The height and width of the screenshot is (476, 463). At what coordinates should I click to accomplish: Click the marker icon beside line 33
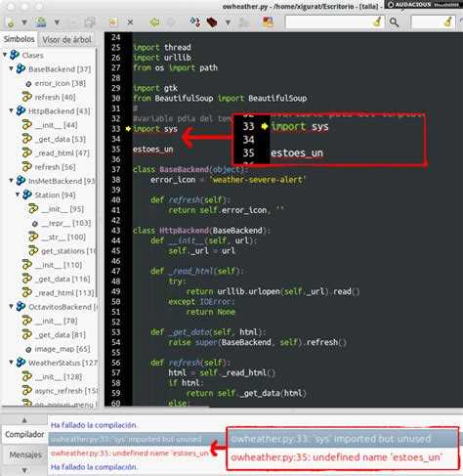pyautogui.click(x=128, y=129)
